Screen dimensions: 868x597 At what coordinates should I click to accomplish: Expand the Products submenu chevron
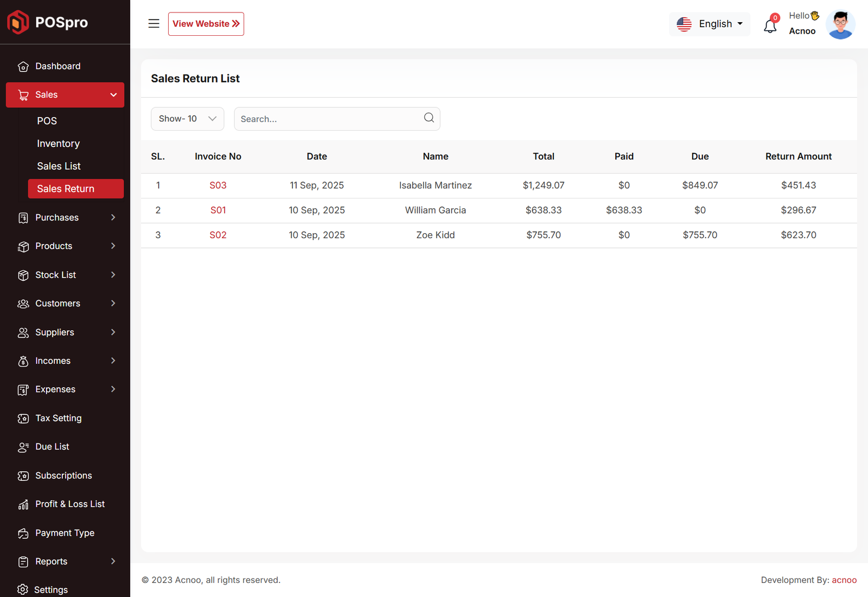coord(113,246)
